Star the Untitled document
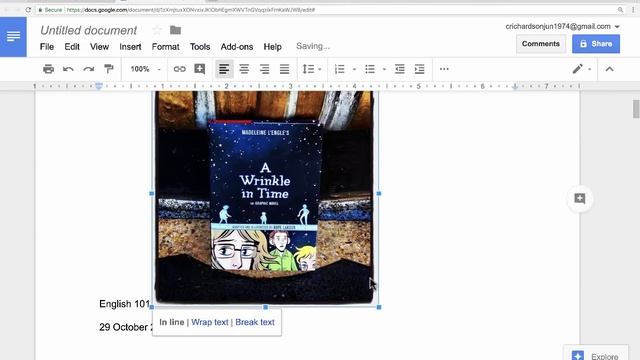Screen dimensions: 640x360 (x=157, y=30)
